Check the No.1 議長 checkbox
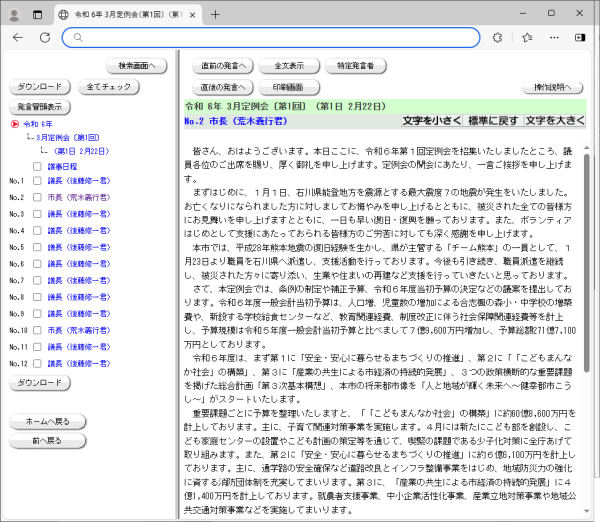 [x=37, y=181]
